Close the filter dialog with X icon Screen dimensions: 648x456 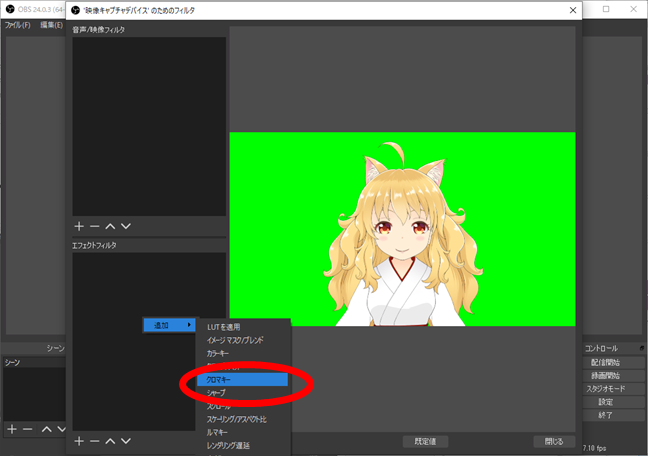click(x=573, y=10)
